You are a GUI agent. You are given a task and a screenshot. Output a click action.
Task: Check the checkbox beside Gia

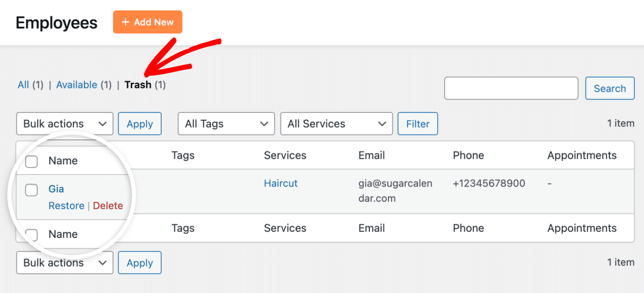pyautogui.click(x=31, y=190)
